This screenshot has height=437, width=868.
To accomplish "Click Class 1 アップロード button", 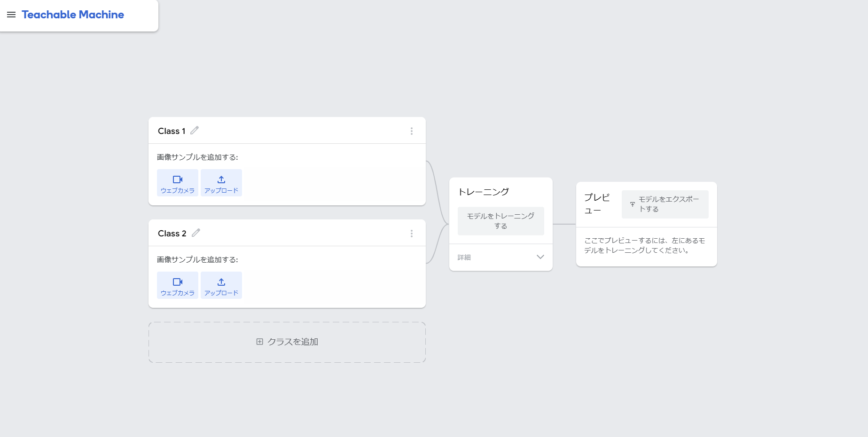I will [221, 183].
